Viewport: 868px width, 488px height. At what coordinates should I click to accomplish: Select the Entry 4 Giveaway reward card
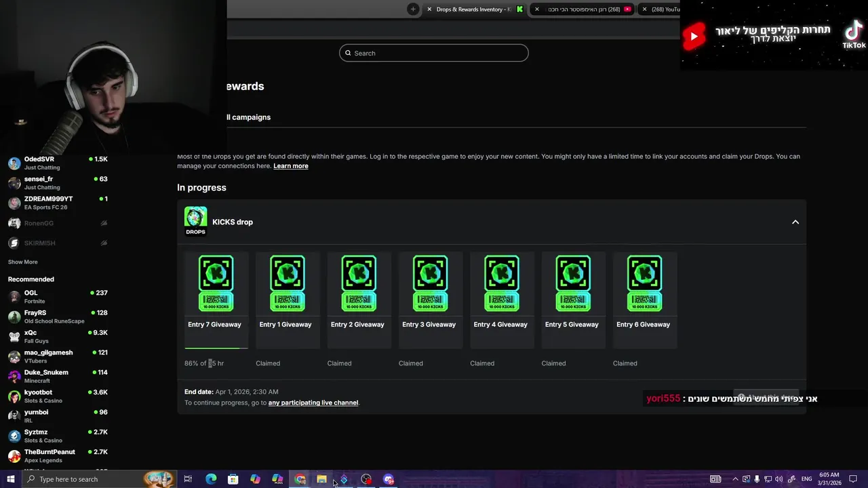pos(502,300)
